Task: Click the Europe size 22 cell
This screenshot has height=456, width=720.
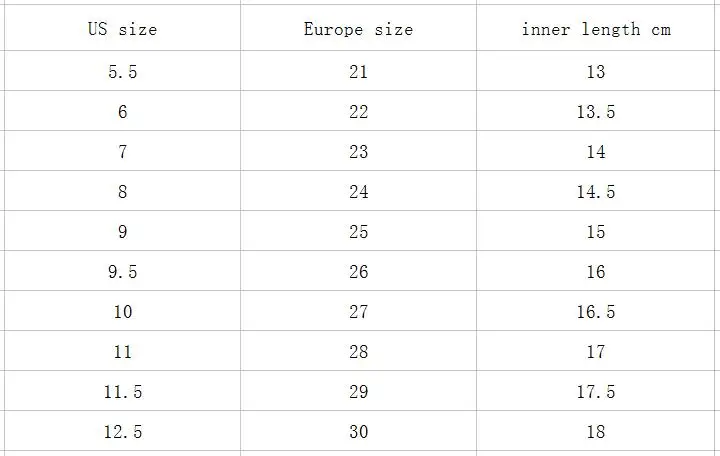Action: point(359,111)
